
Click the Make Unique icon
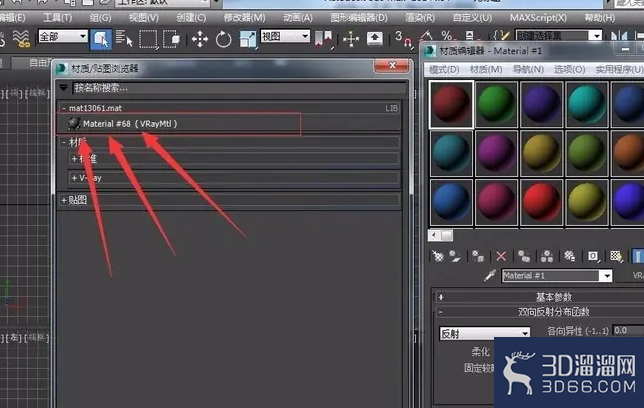pos(547,256)
